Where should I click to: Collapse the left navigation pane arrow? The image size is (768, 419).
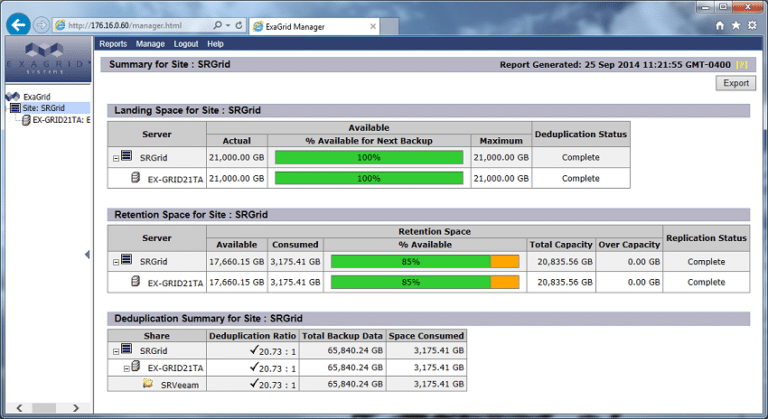tap(87, 254)
